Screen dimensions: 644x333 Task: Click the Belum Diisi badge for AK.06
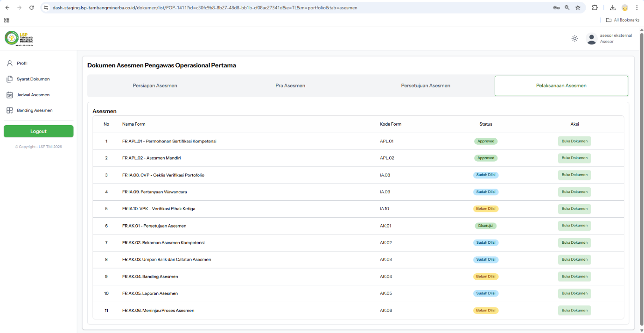[486, 310]
